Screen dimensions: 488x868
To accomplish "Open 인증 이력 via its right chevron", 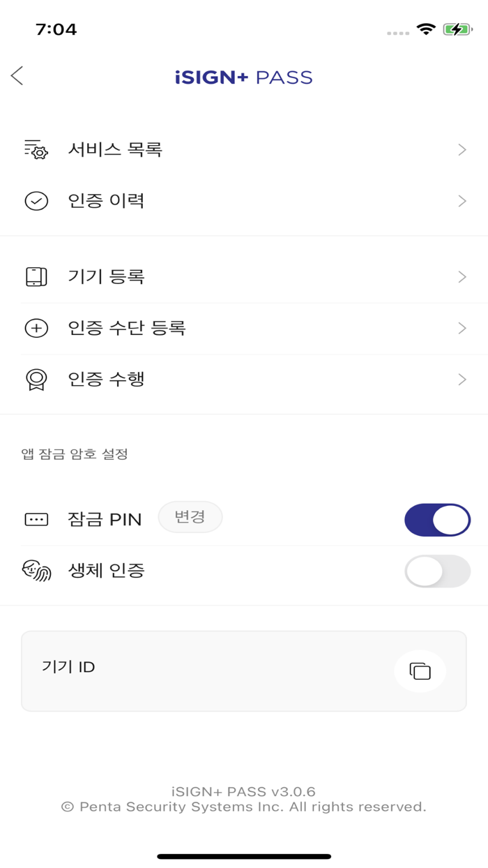I will 462,200.
